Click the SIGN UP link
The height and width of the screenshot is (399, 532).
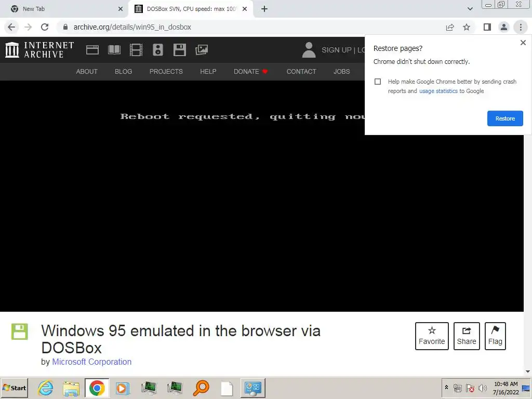point(336,50)
